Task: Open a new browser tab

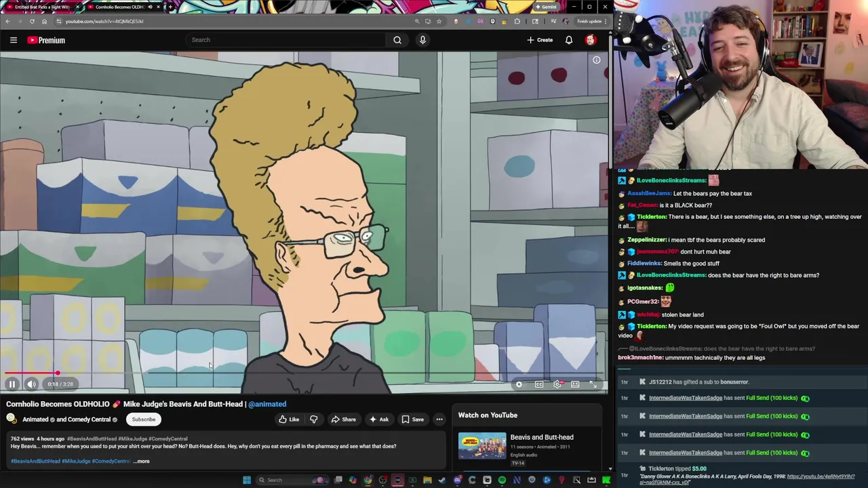Action: [x=170, y=7]
